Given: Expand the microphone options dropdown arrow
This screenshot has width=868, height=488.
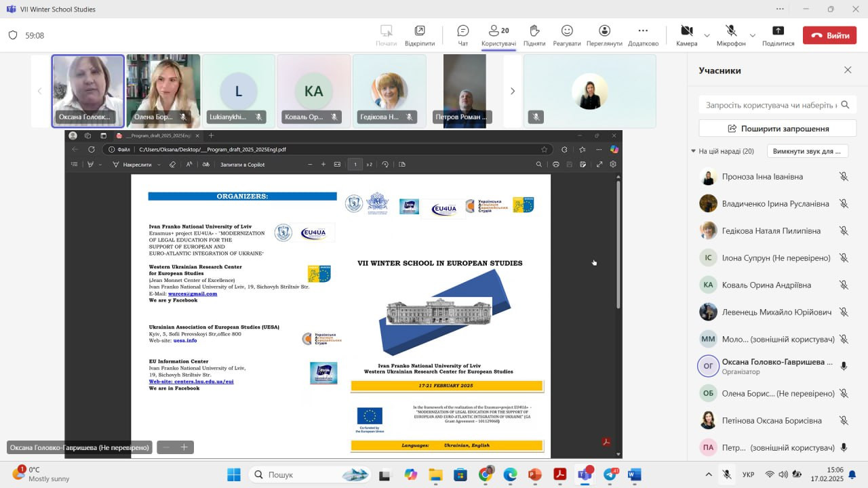Looking at the screenshot, I should 752,35.
